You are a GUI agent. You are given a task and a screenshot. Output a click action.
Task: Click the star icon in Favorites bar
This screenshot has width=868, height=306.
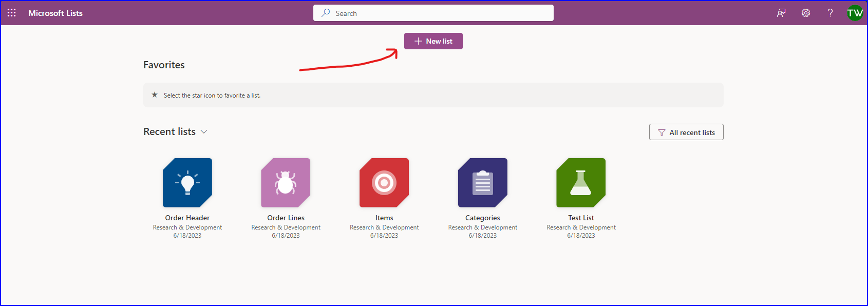click(155, 95)
